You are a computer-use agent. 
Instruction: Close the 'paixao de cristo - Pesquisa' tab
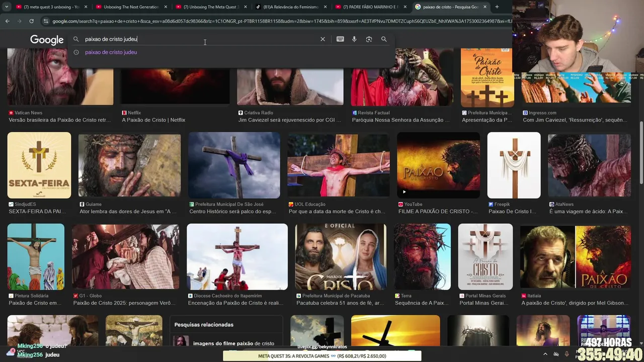pos(485,7)
